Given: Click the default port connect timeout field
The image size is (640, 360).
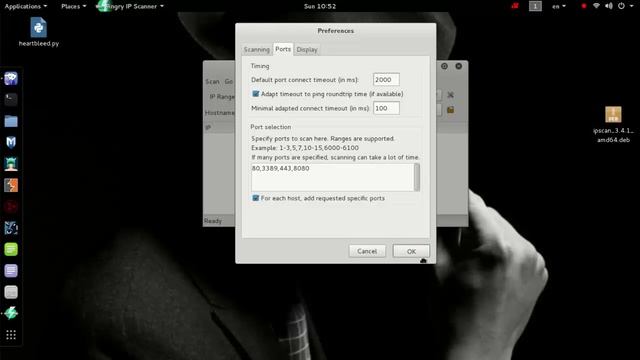Looking at the screenshot, I should tap(386, 80).
